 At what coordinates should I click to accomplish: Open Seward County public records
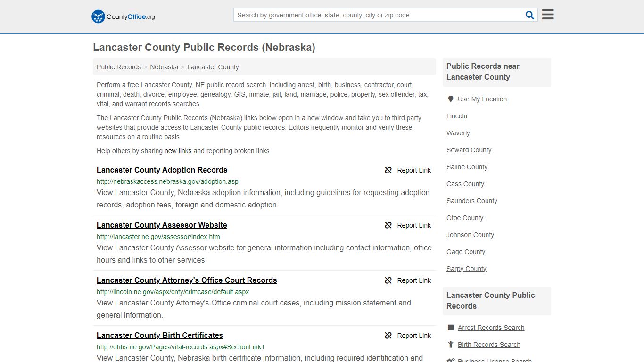point(469,150)
